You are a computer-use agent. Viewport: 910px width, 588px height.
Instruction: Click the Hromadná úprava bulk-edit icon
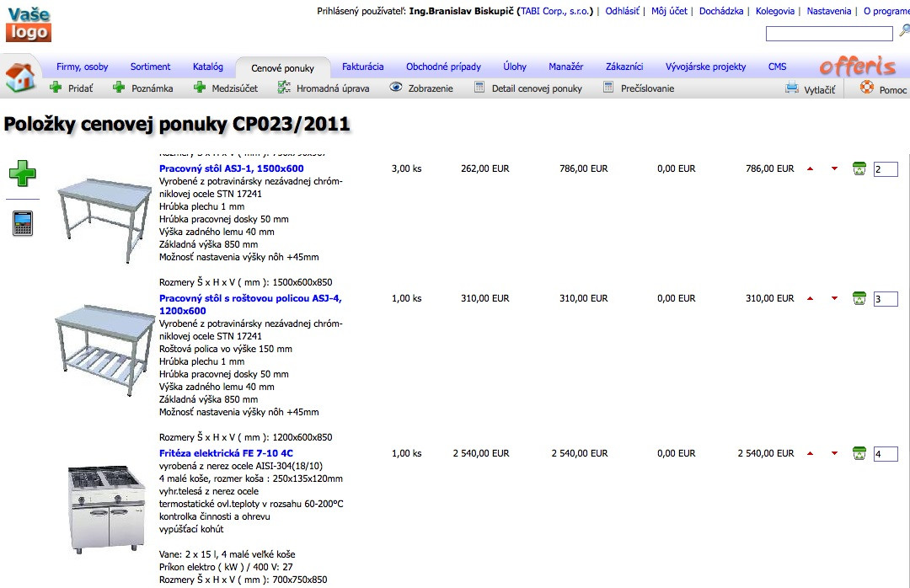point(284,88)
